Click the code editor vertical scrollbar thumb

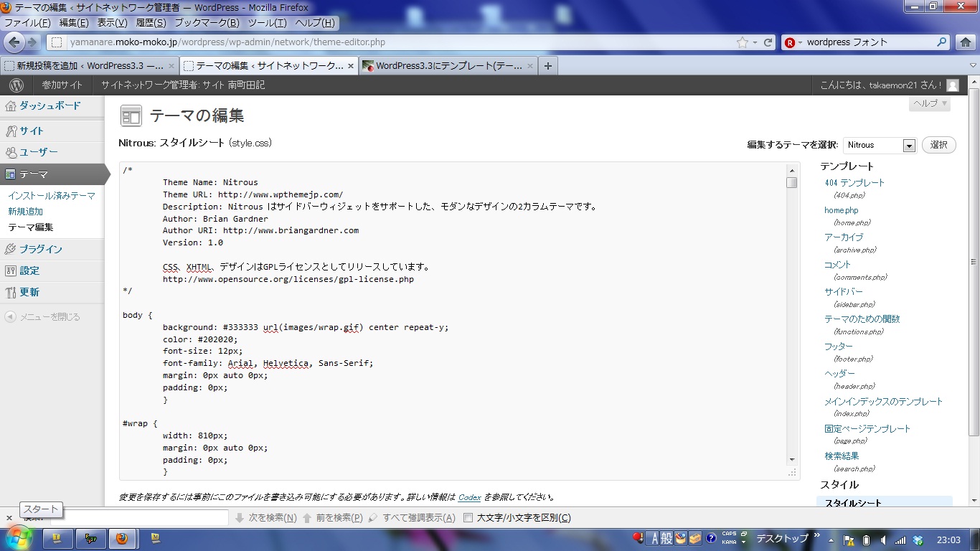click(792, 182)
